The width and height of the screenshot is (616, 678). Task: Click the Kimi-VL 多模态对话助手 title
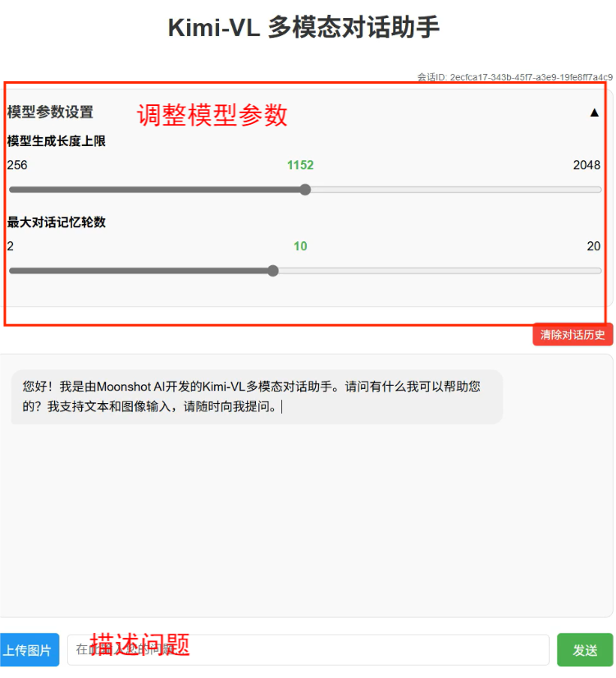point(303,27)
